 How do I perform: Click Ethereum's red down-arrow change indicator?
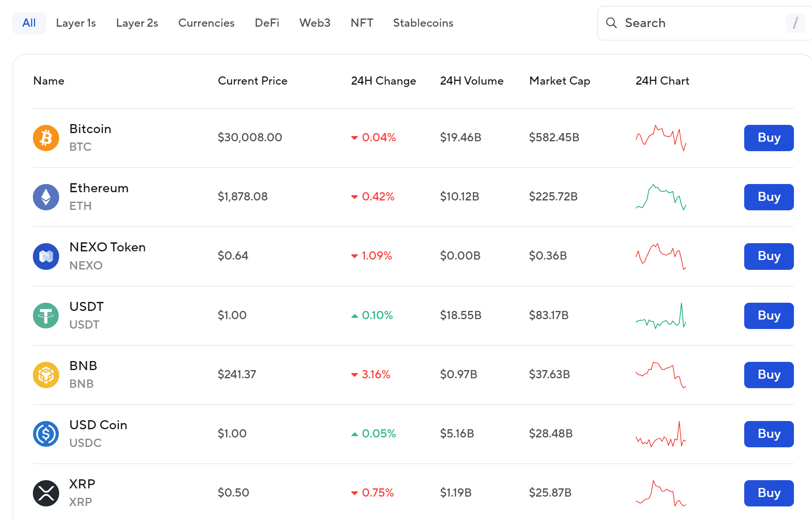pos(354,197)
